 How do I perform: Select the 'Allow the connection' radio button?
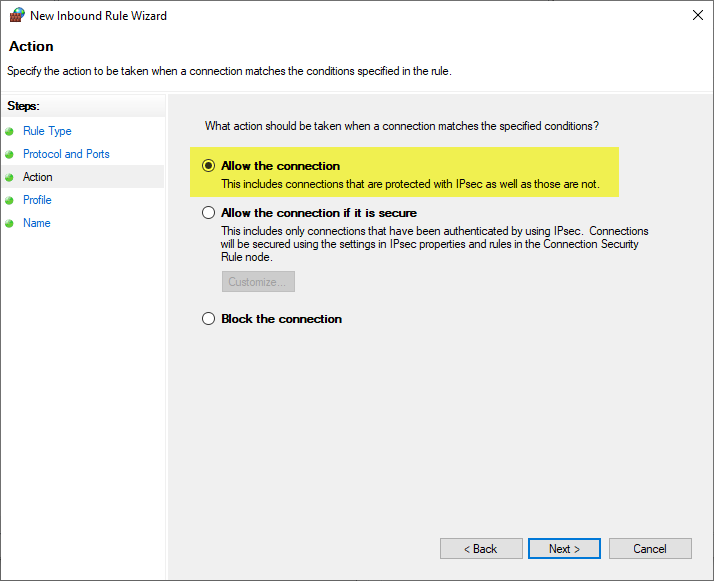[x=208, y=166]
